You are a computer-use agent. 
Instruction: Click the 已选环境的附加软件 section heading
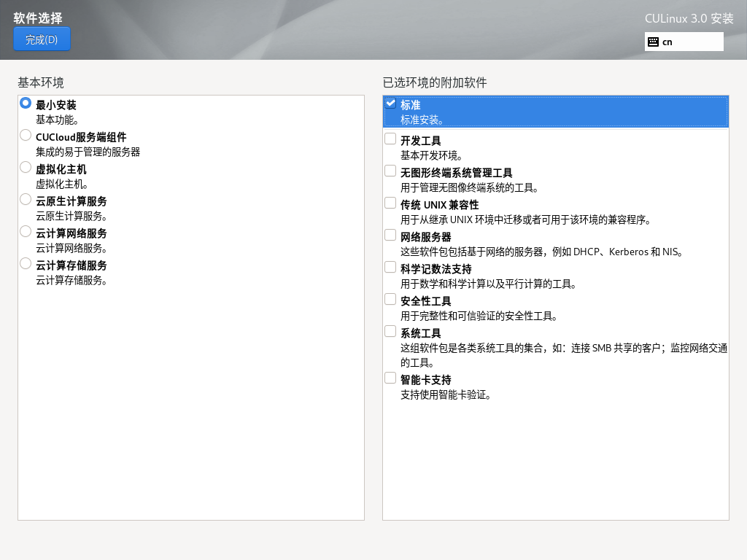[435, 82]
